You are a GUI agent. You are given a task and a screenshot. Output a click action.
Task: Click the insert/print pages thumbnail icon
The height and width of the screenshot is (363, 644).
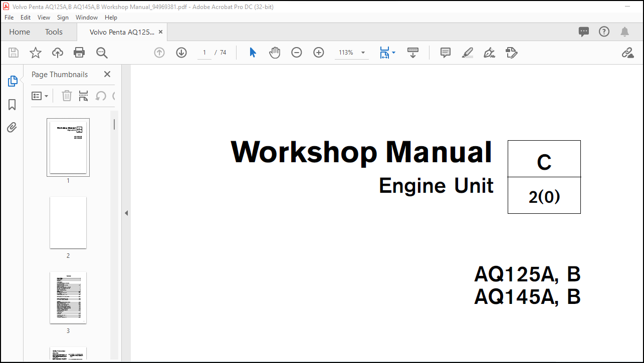pyautogui.click(x=84, y=96)
